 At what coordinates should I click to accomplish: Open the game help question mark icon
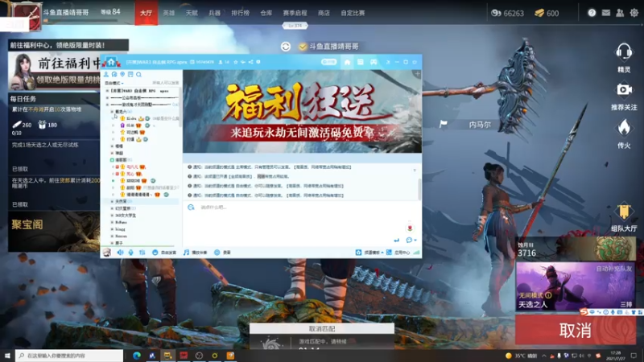pyautogui.click(x=592, y=13)
